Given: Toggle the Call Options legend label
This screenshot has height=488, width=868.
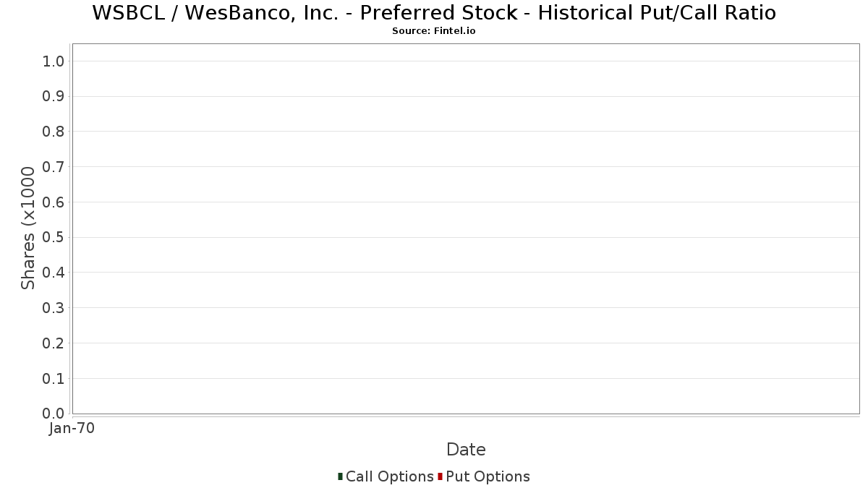Looking at the screenshot, I should coord(389,476).
